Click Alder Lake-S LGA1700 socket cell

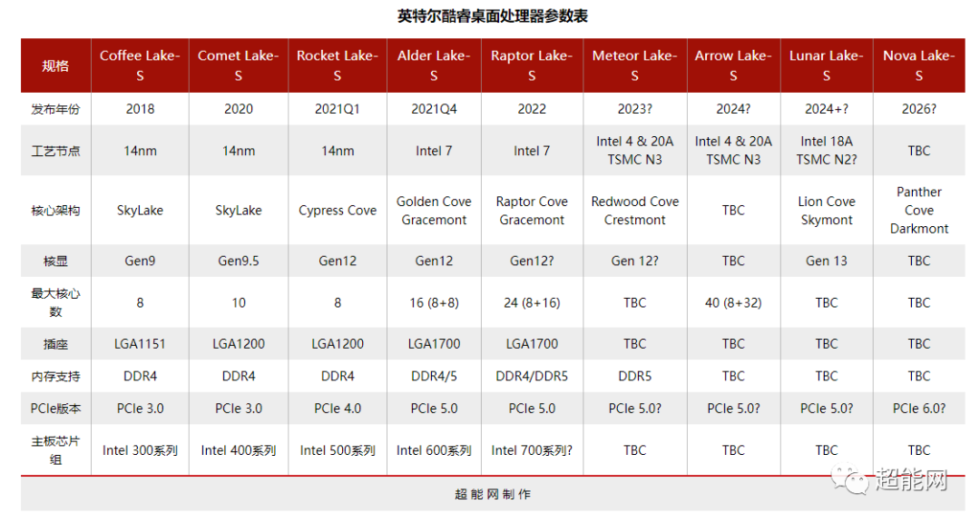tap(434, 344)
